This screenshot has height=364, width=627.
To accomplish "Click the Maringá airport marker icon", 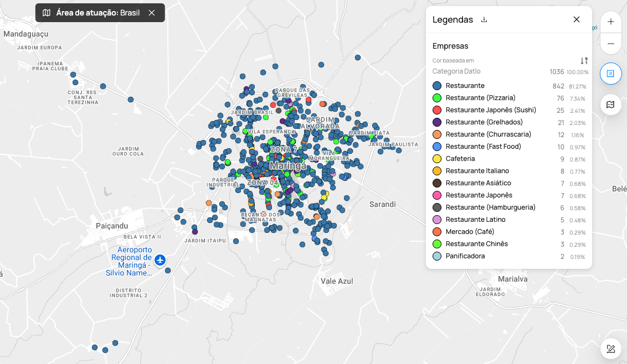I will click(x=160, y=259).
